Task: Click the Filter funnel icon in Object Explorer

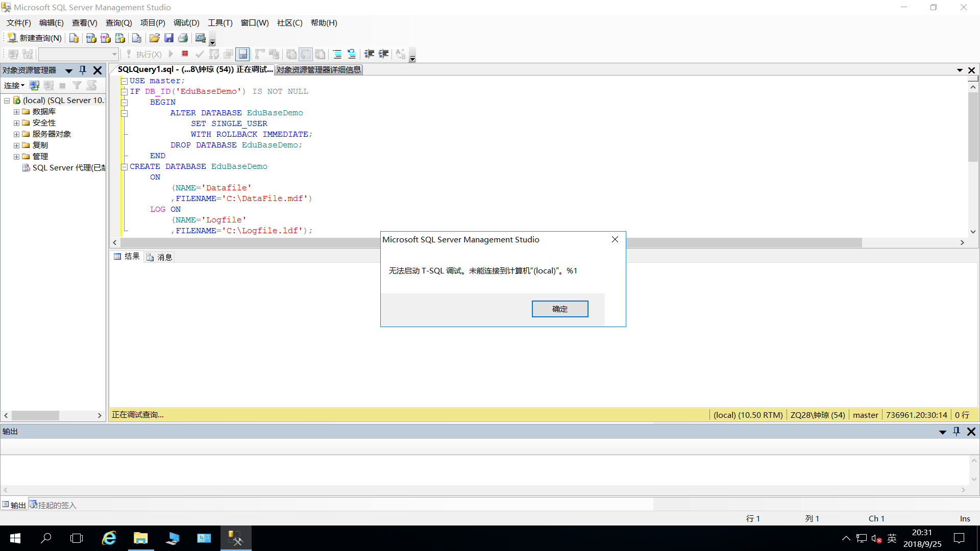Action: tap(77, 85)
